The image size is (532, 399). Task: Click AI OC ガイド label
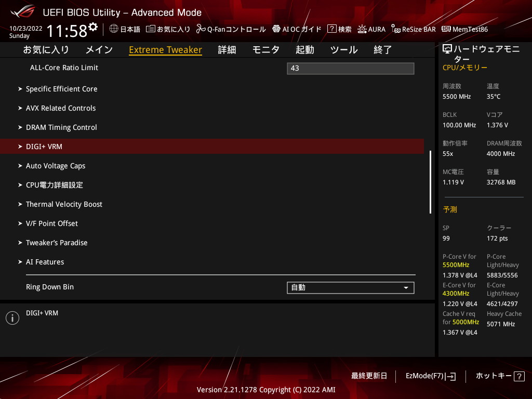click(302, 29)
